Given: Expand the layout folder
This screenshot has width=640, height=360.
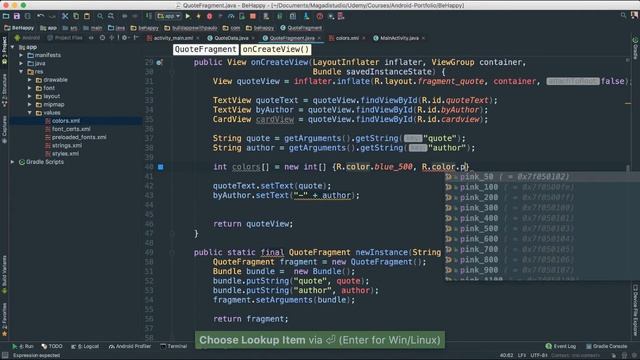Looking at the screenshot, I should [x=29, y=96].
